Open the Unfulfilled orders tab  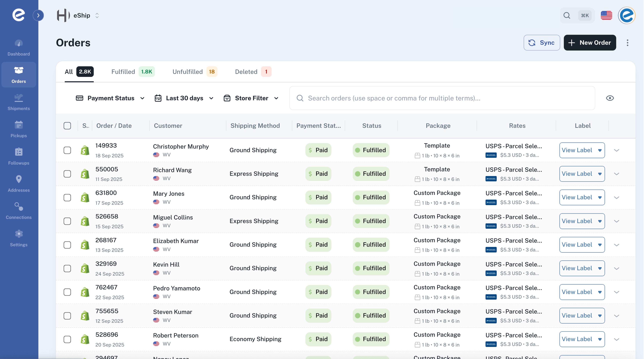point(188,72)
